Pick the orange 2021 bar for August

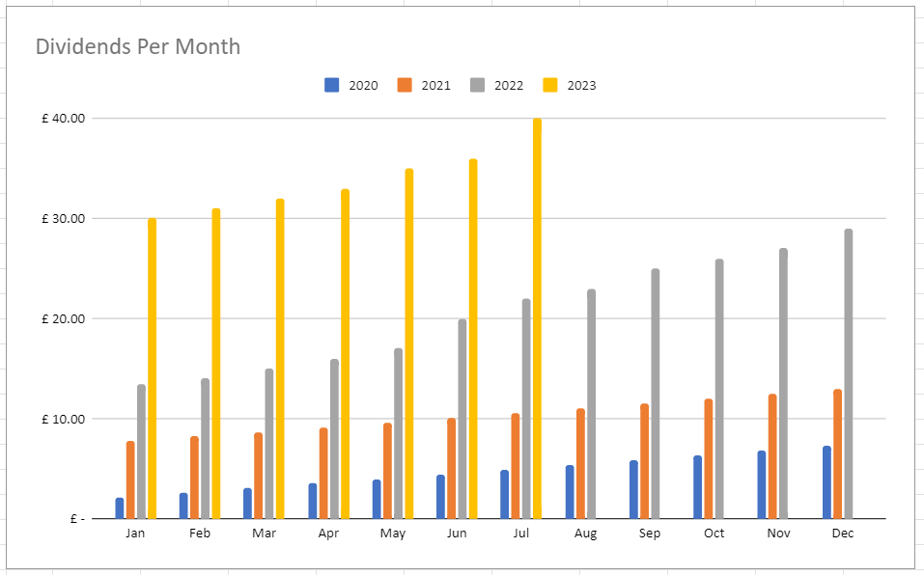(580, 464)
